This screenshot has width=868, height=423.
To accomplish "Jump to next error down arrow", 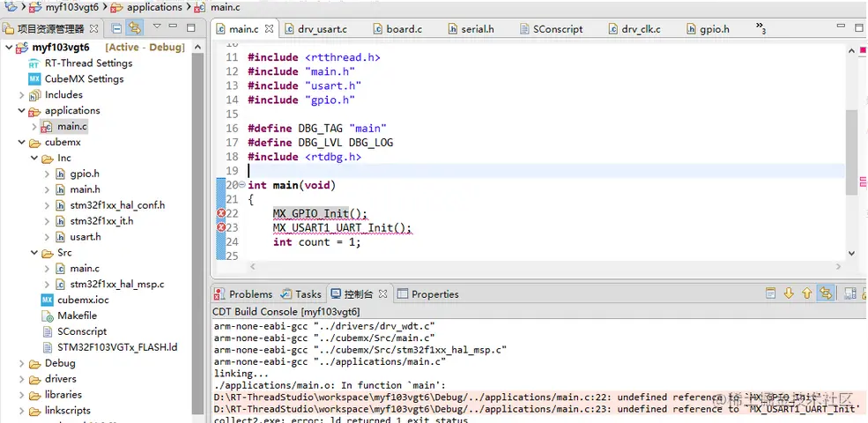I will 789,293.
